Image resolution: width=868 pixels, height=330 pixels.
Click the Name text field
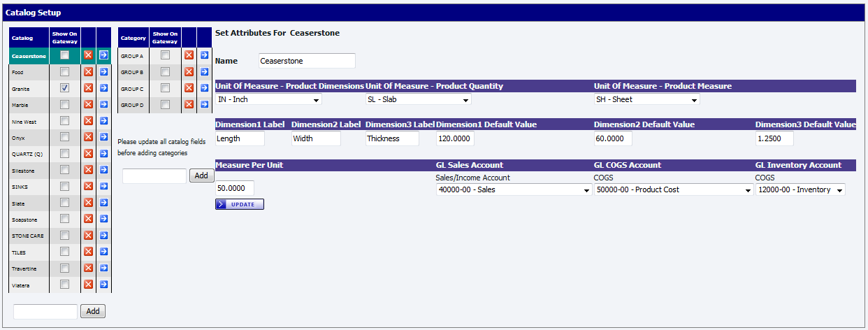click(307, 61)
